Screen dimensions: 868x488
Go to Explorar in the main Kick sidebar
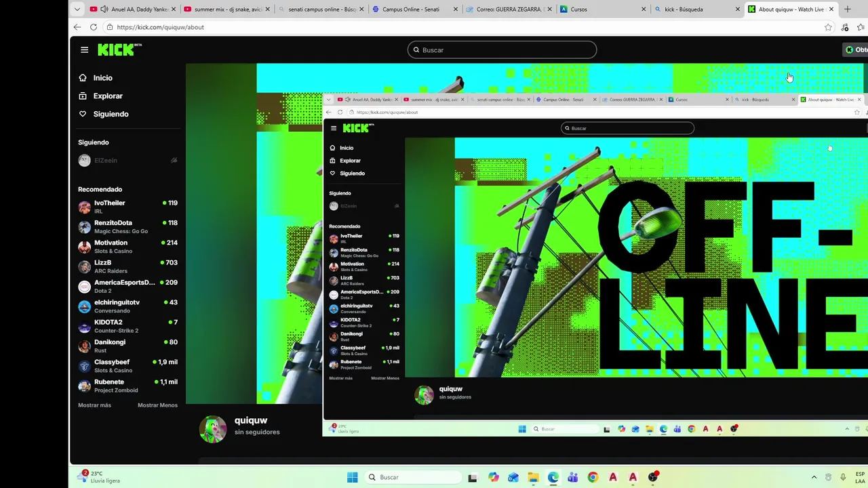click(108, 96)
